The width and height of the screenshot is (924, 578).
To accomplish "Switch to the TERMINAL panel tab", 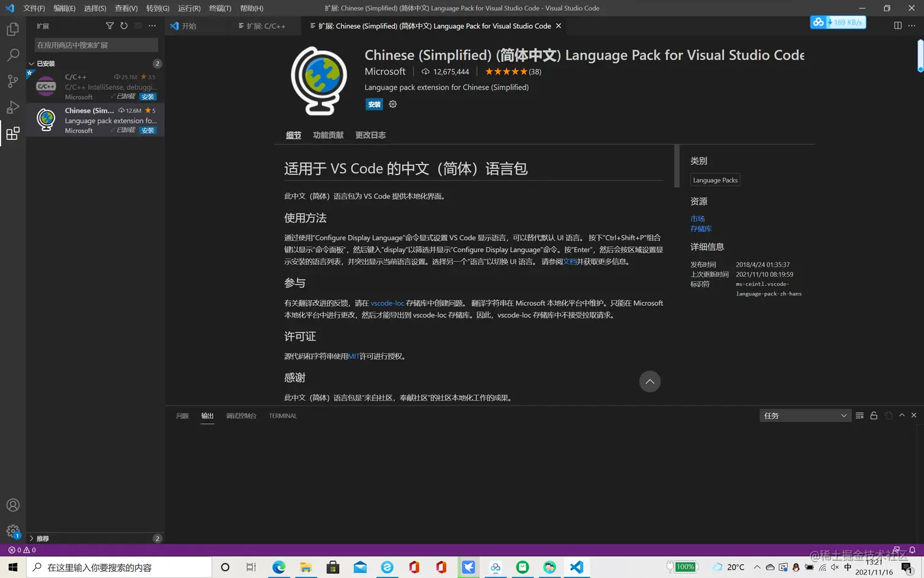I will 282,416.
